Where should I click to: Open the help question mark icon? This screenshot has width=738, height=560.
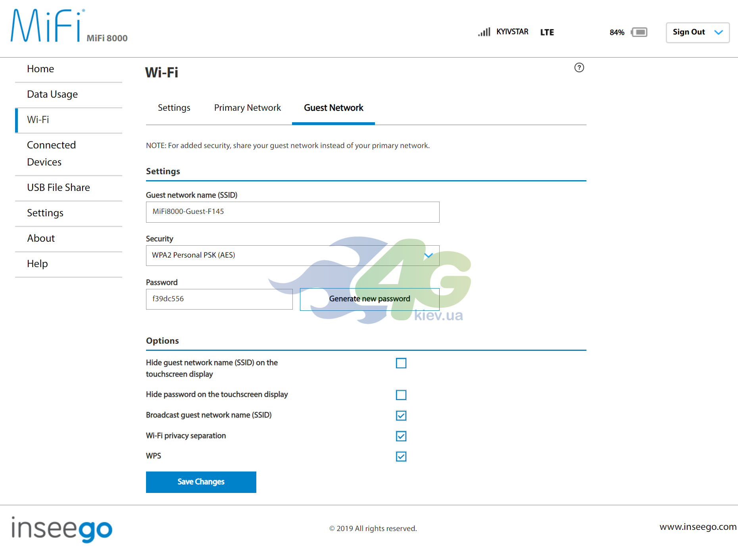coord(579,67)
